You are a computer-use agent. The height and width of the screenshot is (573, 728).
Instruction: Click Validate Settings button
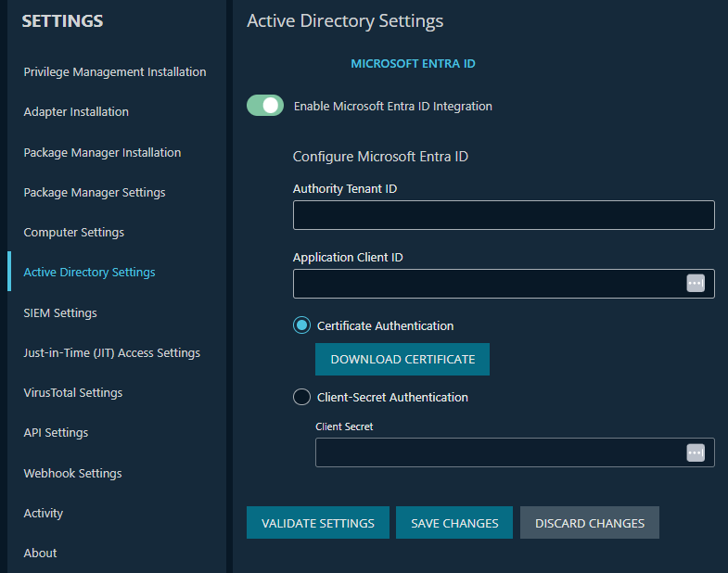[317, 523]
